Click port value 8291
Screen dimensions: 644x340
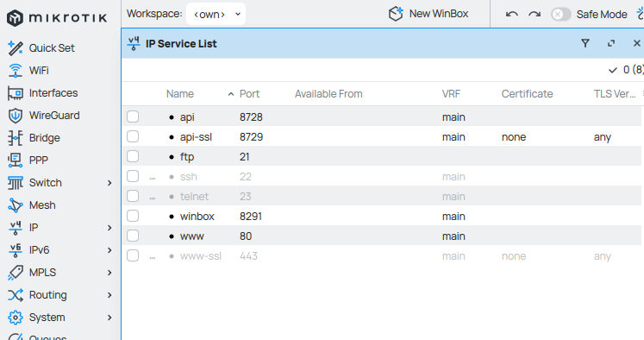coord(251,217)
